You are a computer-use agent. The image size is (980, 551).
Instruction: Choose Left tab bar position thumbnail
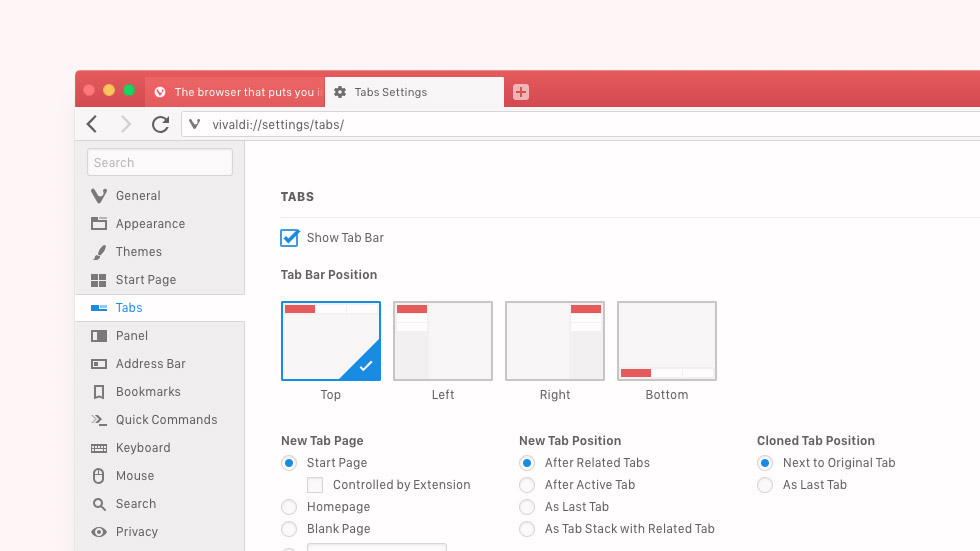click(x=443, y=341)
